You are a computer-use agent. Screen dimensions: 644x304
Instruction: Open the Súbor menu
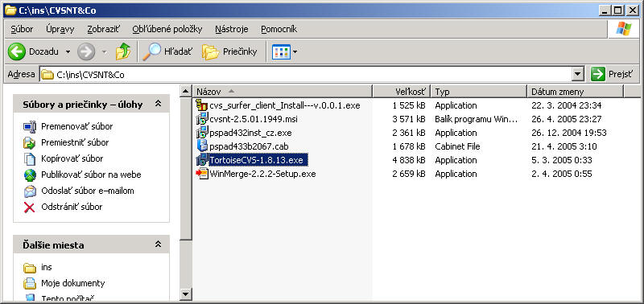(x=23, y=29)
